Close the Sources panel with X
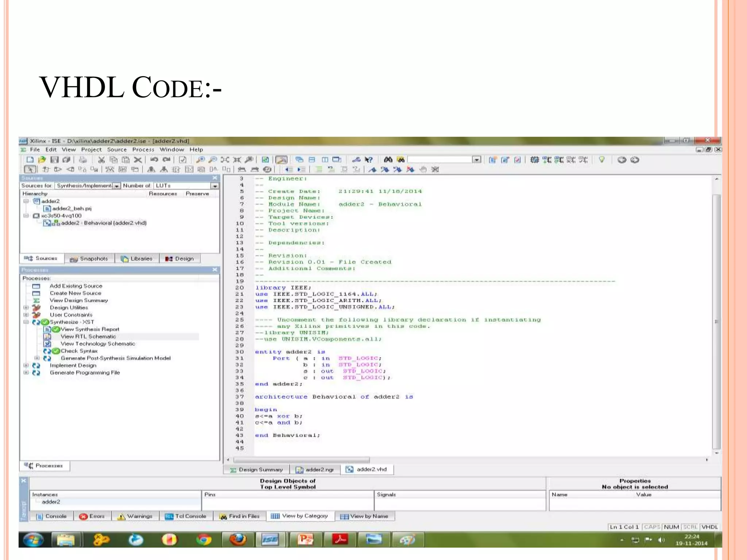 click(x=215, y=178)
